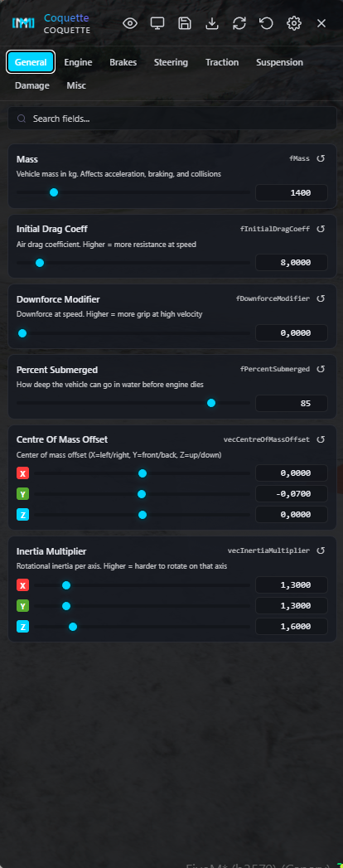
Task: Reset the fDownforceModifier field
Action: 321,298
